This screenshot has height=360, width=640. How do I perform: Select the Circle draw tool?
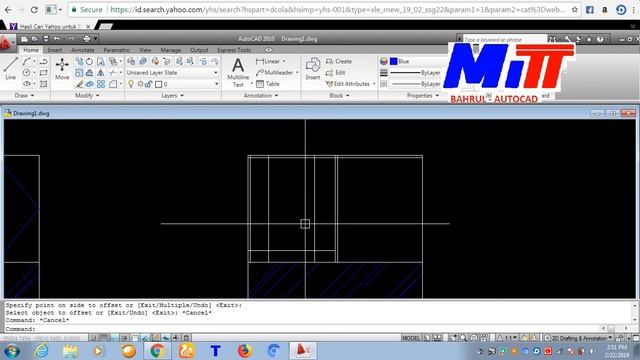pos(27,73)
